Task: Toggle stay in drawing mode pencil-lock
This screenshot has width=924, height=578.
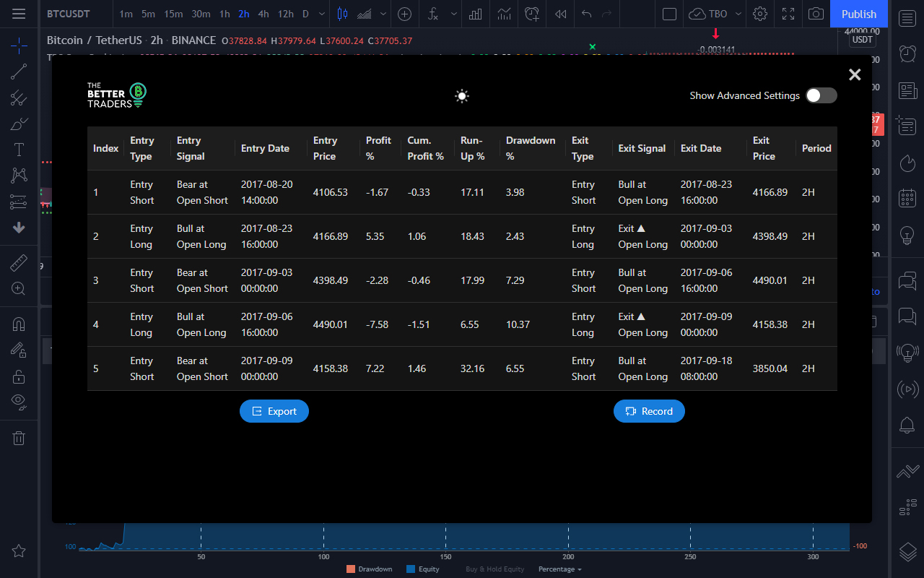Action: click(x=19, y=350)
